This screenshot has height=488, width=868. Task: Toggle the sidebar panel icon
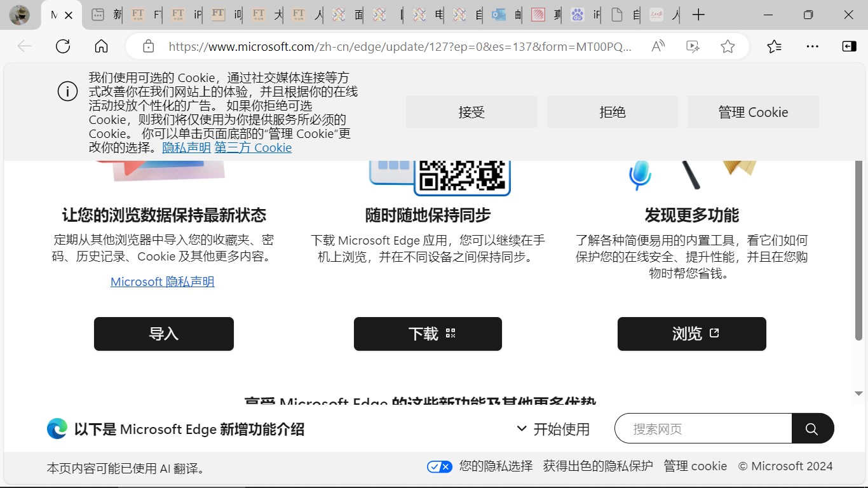[849, 46]
